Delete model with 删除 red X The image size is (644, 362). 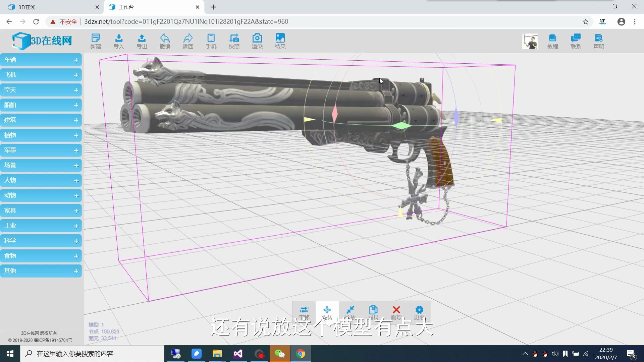click(396, 312)
